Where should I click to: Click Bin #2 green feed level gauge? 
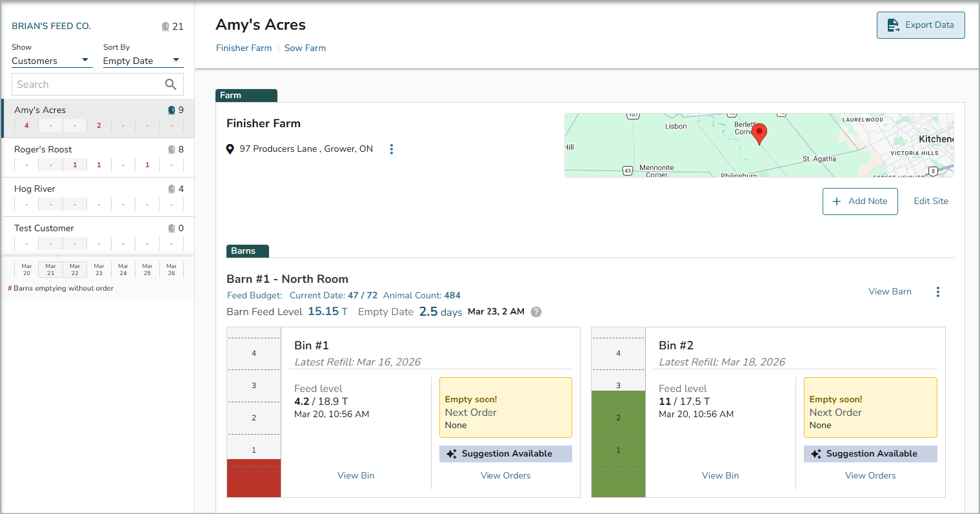[x=618, y=443]
